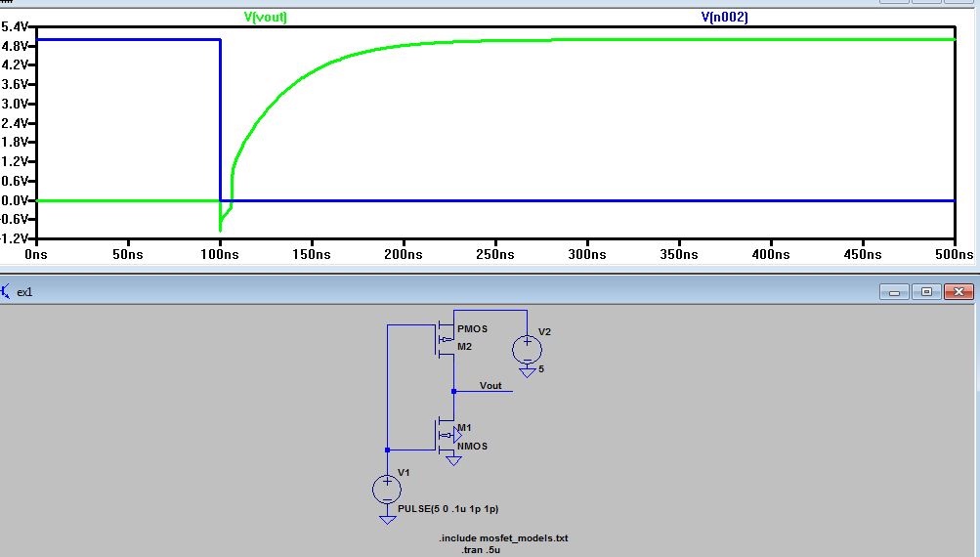The width and height of the screenshot is (980, 557).
Task: Click the V(vout) trace label
Action: pos(265,18)
